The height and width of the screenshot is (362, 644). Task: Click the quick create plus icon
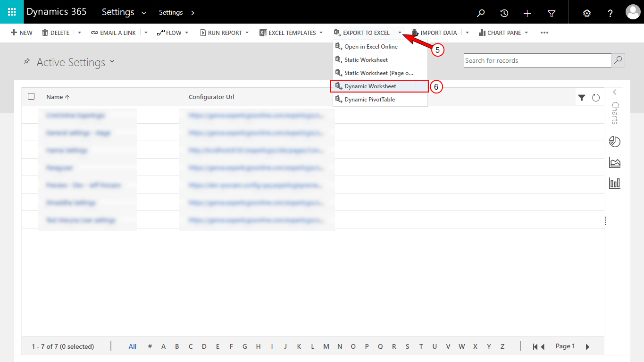(x=527, y=13)
